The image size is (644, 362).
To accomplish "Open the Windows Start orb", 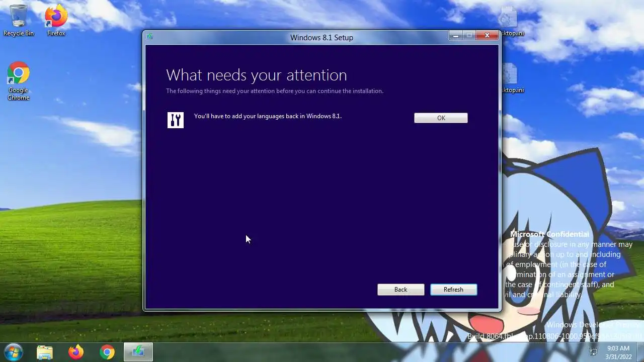I will pos(14,351).
